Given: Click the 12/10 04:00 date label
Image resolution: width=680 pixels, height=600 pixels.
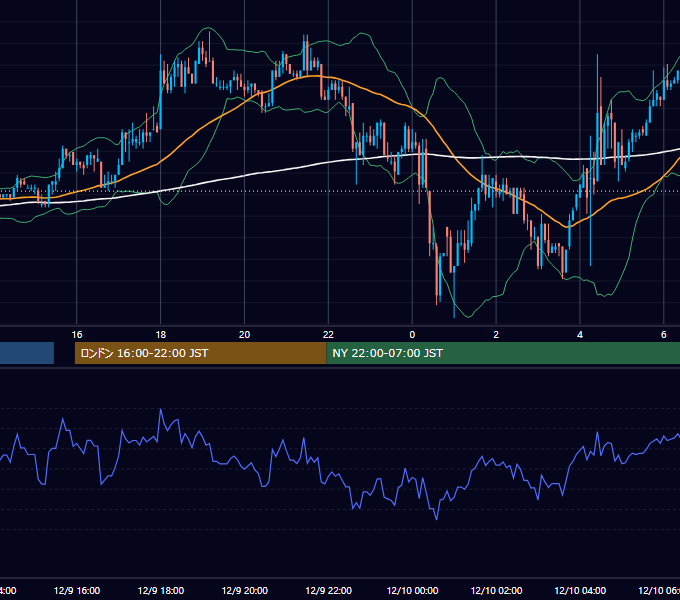Looking at the screenshot, I should click(x=580, y=590).
